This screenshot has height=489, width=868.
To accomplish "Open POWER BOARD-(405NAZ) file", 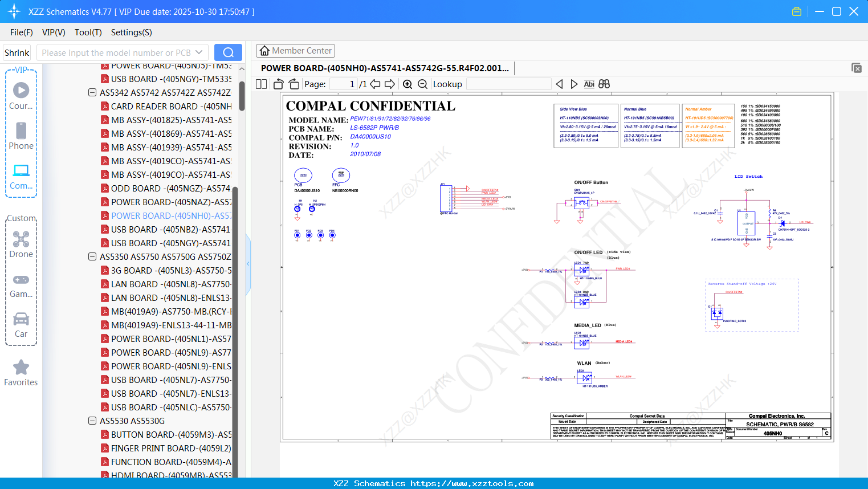I will point(171,202).
